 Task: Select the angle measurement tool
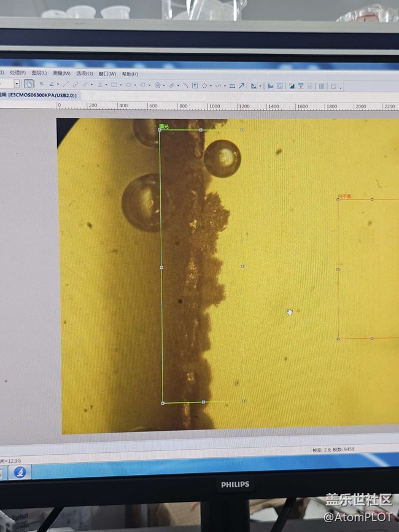click(52, 85)
